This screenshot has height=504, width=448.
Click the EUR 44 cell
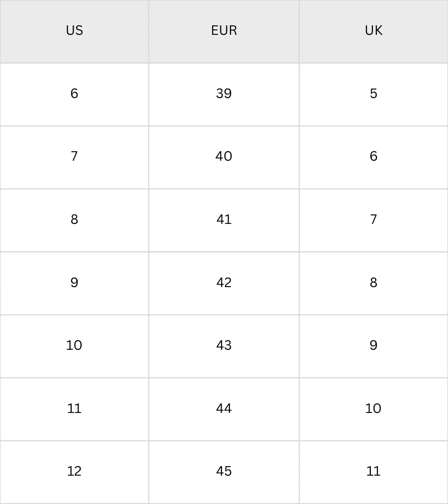point(224,408)
